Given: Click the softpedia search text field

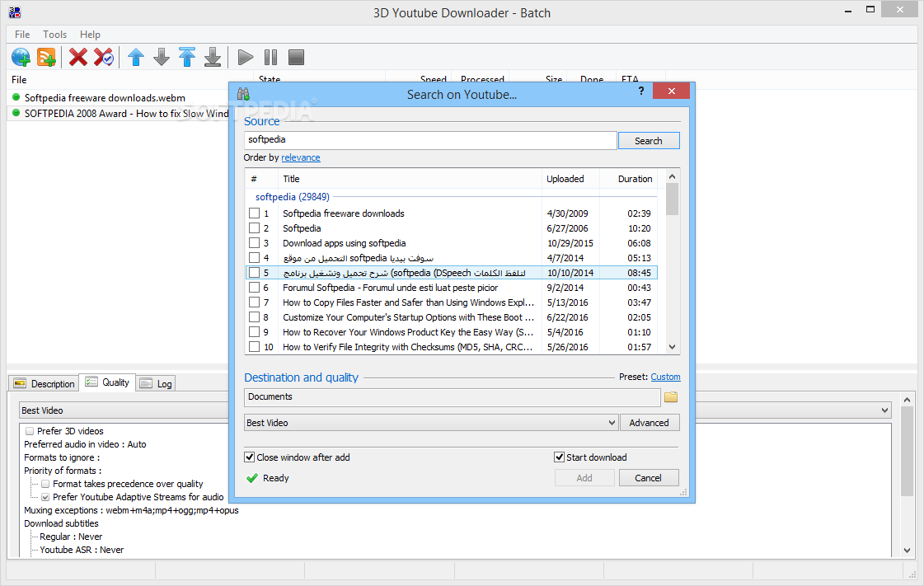Looking at the screenshot, I should (x=430, y=140).
